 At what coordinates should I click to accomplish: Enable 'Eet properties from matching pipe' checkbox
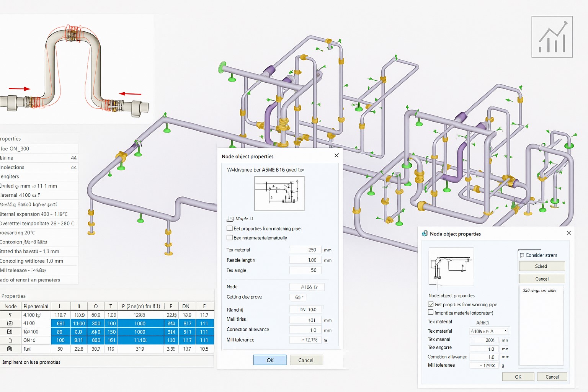[230, 229]
